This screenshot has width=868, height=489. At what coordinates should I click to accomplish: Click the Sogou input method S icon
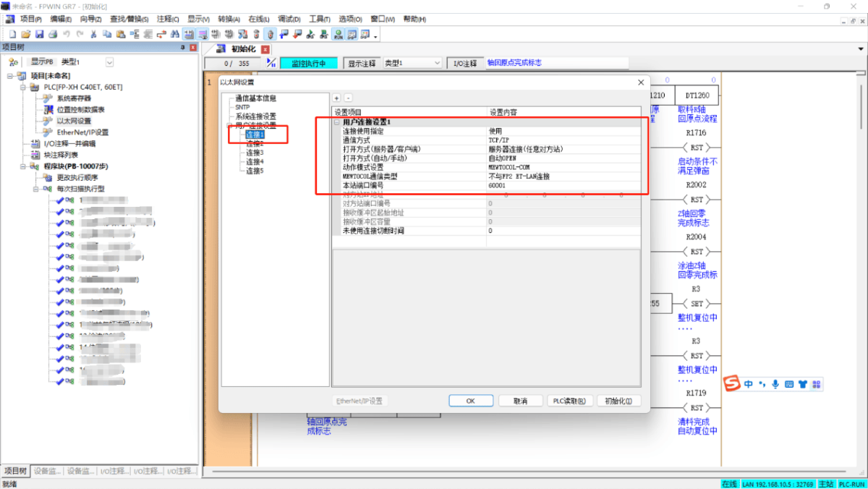tap(733, 383)
